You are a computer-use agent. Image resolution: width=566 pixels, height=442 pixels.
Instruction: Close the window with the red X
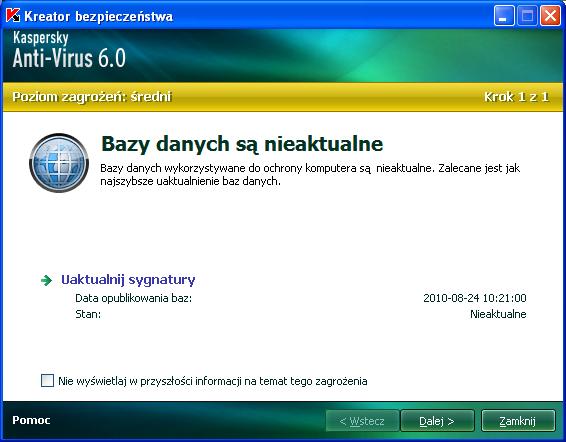(550, 16)
